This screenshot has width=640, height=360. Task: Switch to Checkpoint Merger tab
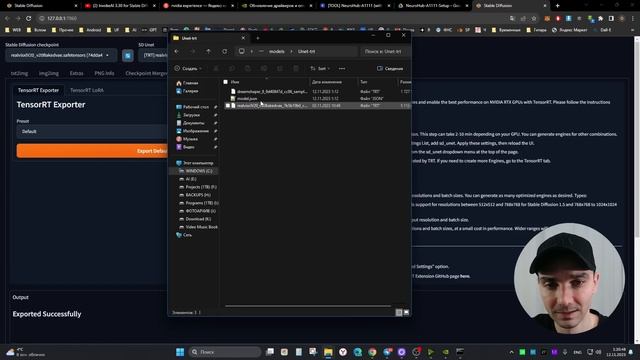[x=146, y=73]
